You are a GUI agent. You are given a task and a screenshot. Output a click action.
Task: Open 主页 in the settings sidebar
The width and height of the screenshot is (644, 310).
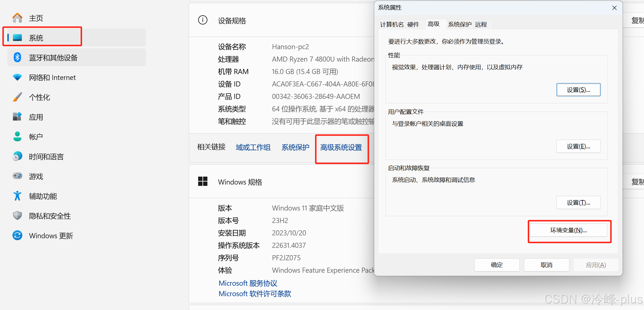(x=76, y=18)
